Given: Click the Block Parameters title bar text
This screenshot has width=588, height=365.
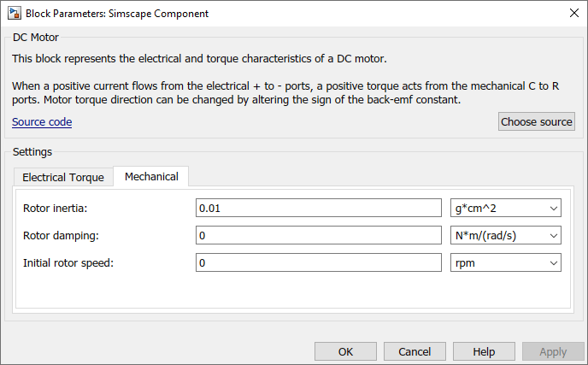Looking at the screenshot, I should pyautogui.click(x=117, y=14).
